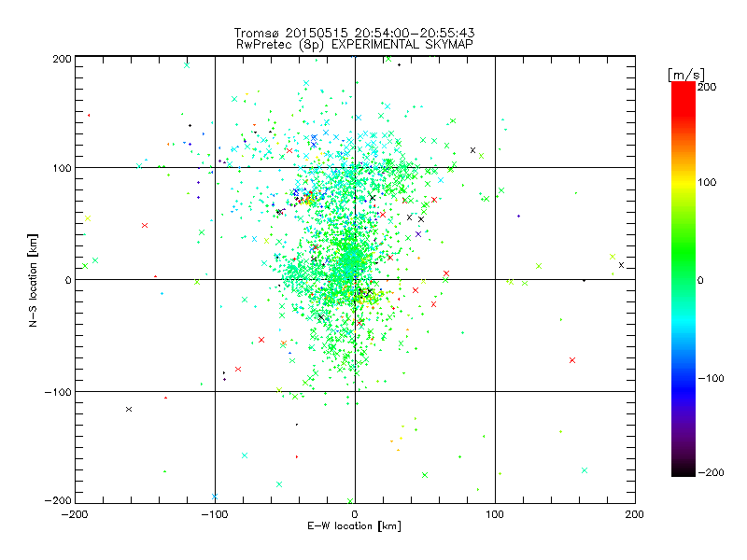Click the N-S axis tick label '-200'
The width and height of the screenshot is (747, 560).
pos(58,500)
